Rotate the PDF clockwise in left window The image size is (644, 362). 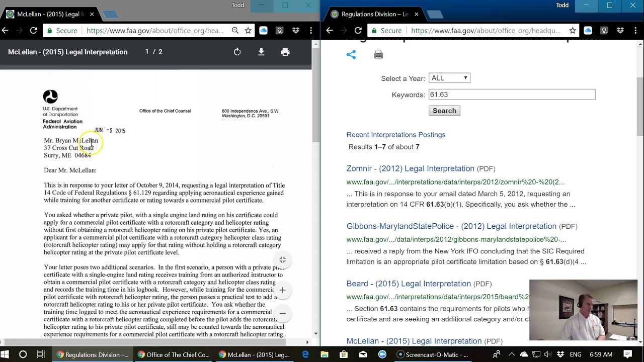pos(237,52)
